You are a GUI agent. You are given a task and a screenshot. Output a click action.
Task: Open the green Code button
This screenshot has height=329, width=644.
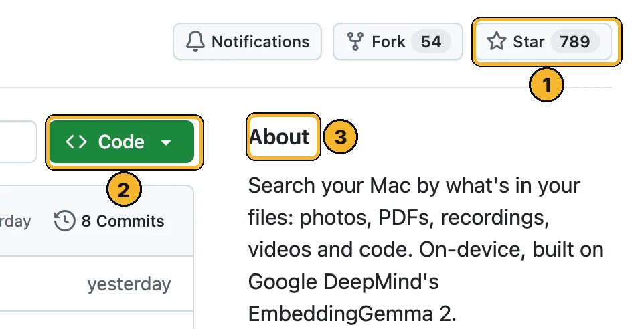[122, 142]
